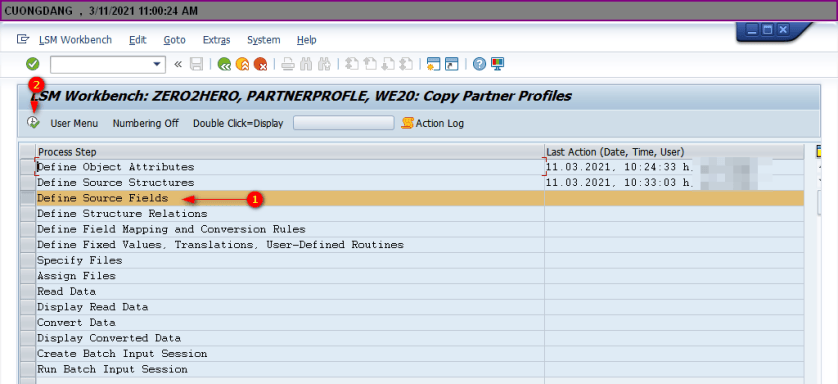This screenshot has width=838, height=384.
Task: Select Define Fixed Values, Translations, User-Defined Routines
Action: 290,245
